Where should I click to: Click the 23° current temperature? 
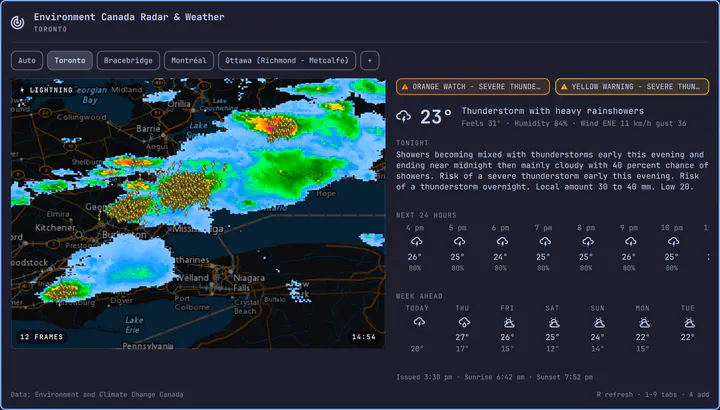pos(436,117)
